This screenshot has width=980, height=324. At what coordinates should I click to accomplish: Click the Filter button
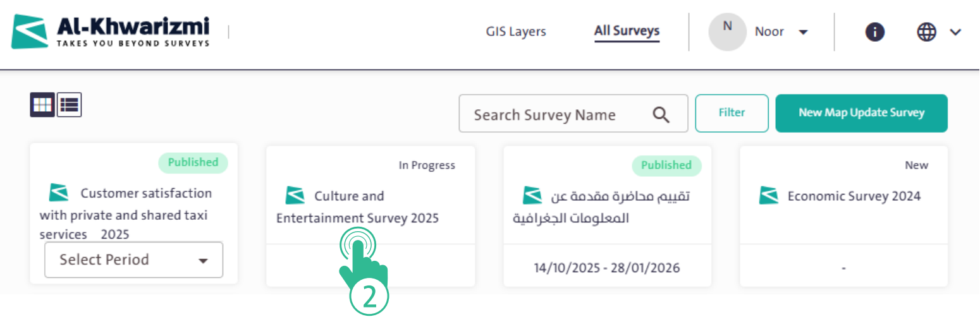click(732, 113)
